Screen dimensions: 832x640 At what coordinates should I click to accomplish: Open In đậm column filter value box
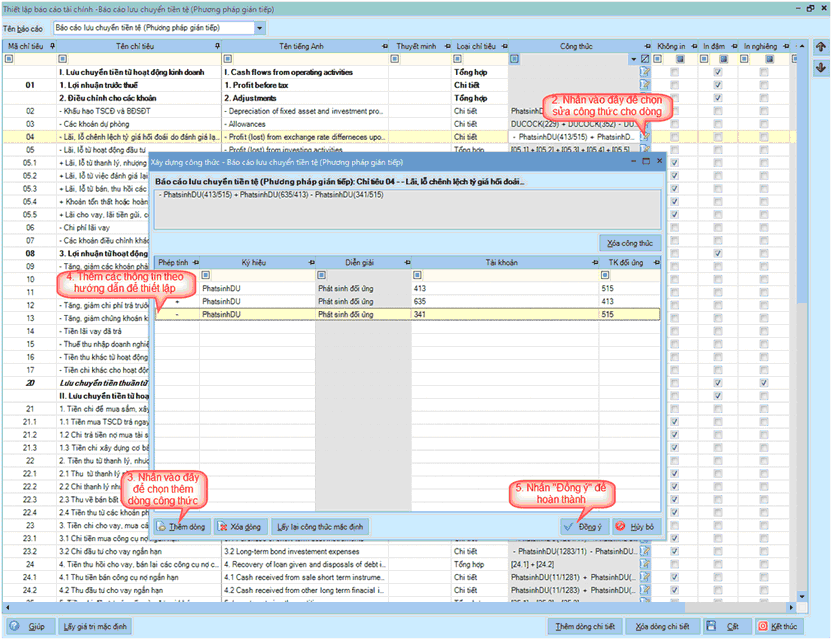pyautogui.click(x=723, y=59)
